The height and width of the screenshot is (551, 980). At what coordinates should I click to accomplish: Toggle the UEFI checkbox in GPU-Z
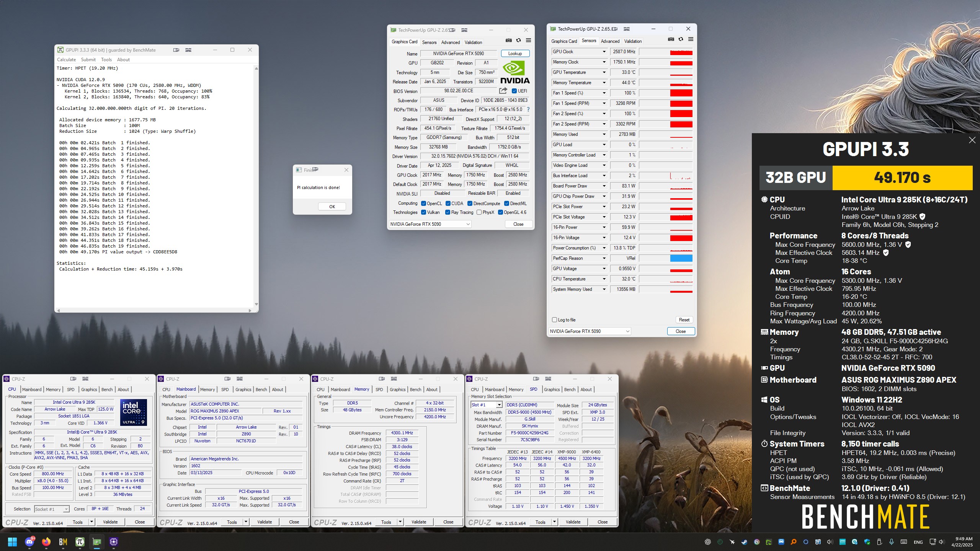pos(514,91)
